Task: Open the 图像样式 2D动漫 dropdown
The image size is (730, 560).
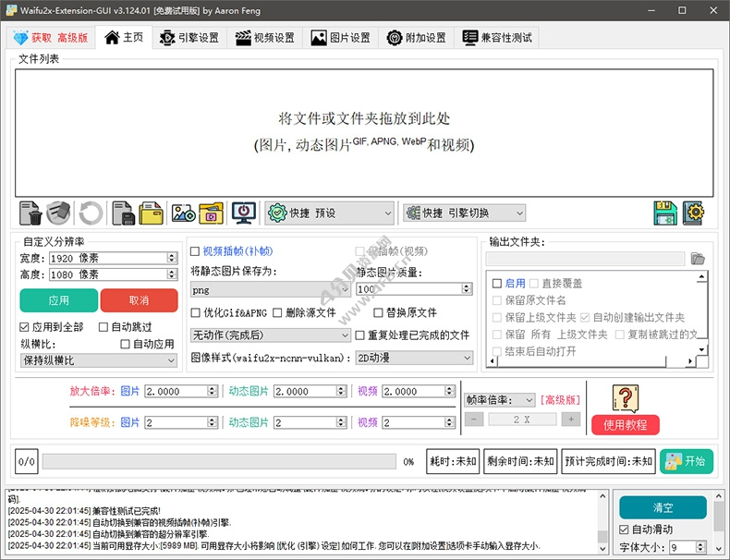Action: pyautogui.click(x=414, y=358)
